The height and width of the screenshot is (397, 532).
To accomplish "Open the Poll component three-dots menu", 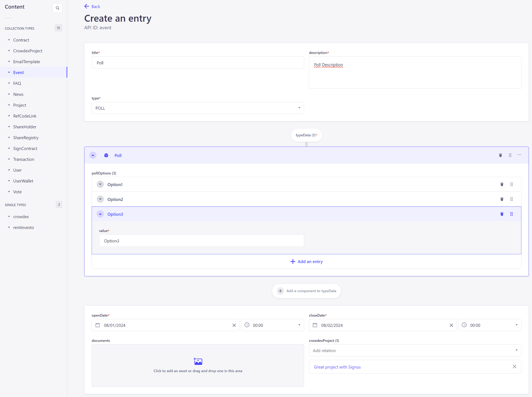I will (519, 155).
